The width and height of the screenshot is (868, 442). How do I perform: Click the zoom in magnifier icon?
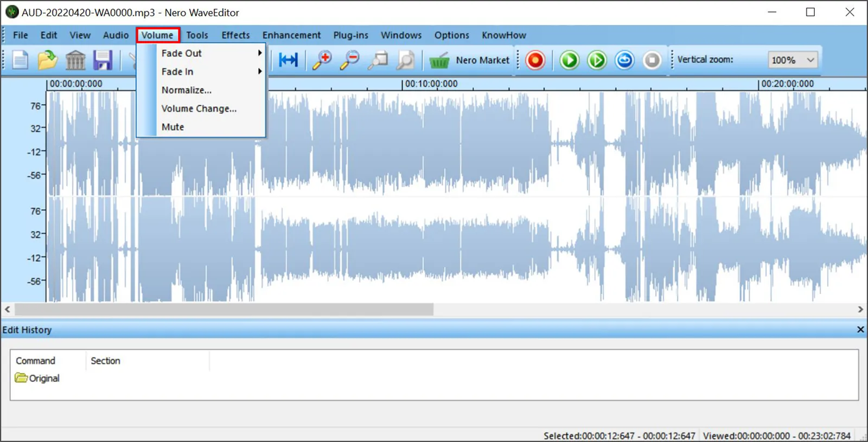click(322, 60)
